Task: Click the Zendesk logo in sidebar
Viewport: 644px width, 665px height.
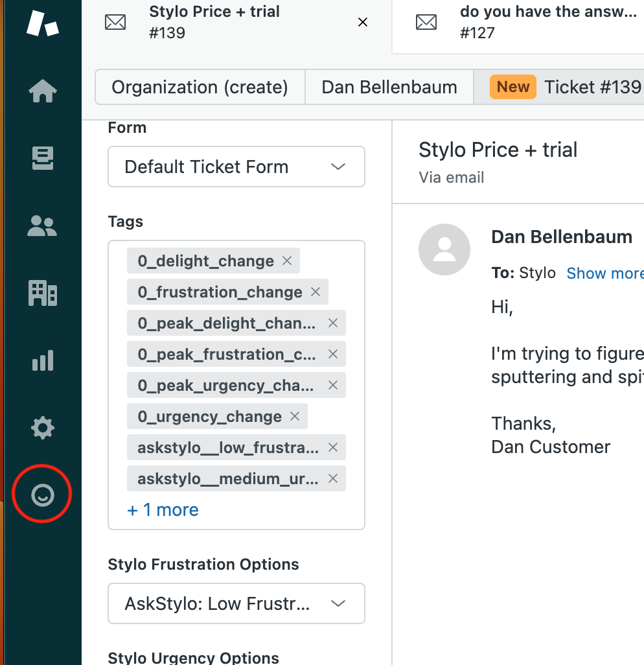Action: 42,23
